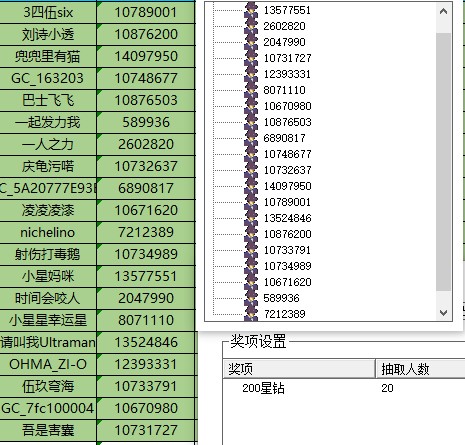This screenshot has width=465, height=445.
Task: Select tree entry 10748677 in winner list
Action: (287, 154)
